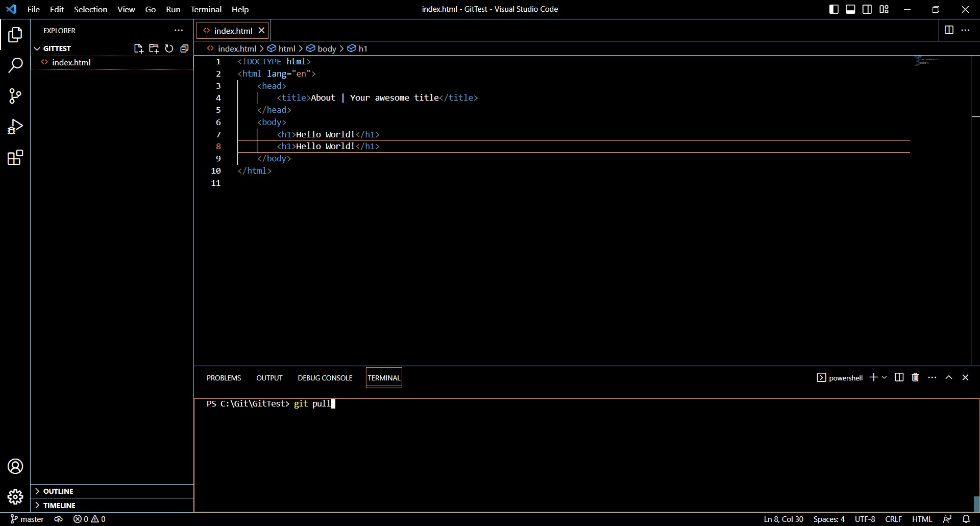
Task: Click the h1 breadcrumb item
Action: pyautogui.click(x=358, y=49)
